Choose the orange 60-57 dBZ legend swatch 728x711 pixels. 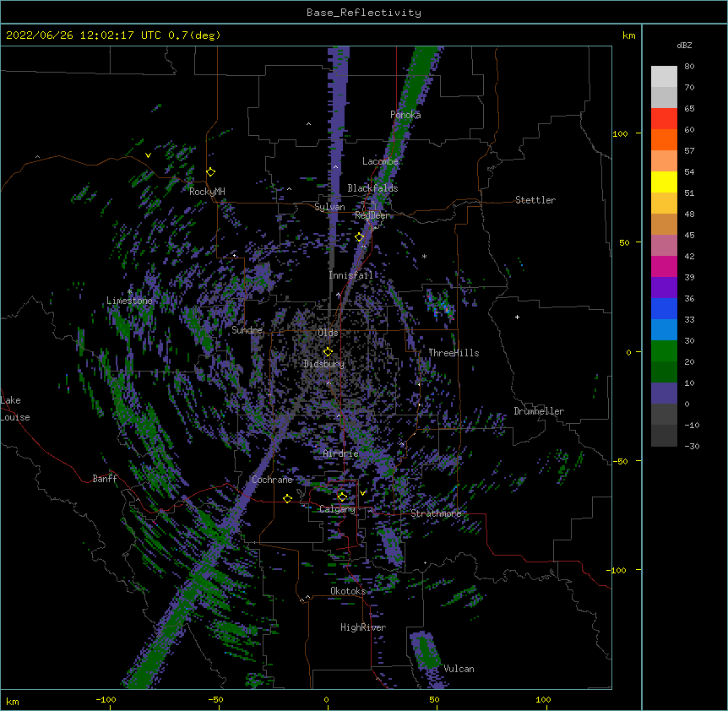(x=664, y=139)
